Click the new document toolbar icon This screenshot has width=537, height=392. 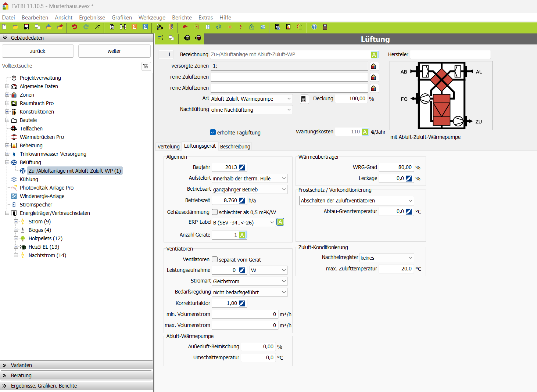coord(4,27)
